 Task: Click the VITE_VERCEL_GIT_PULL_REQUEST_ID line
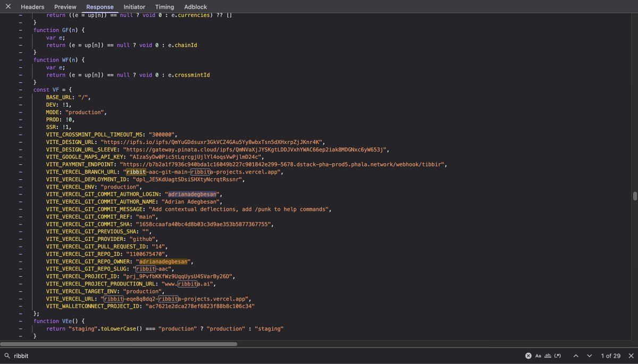pos(107,246)
